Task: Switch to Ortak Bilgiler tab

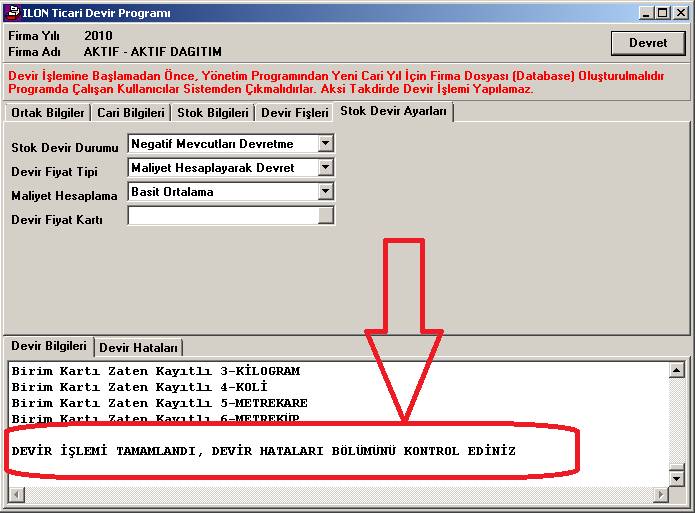Action: (x=47, y=113)
